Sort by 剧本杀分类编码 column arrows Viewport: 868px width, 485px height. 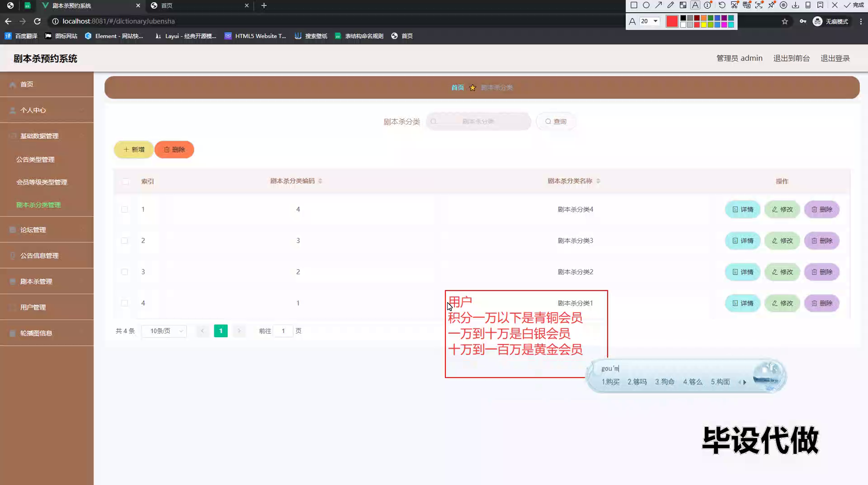pyautogui.click(x=320, y=181)
